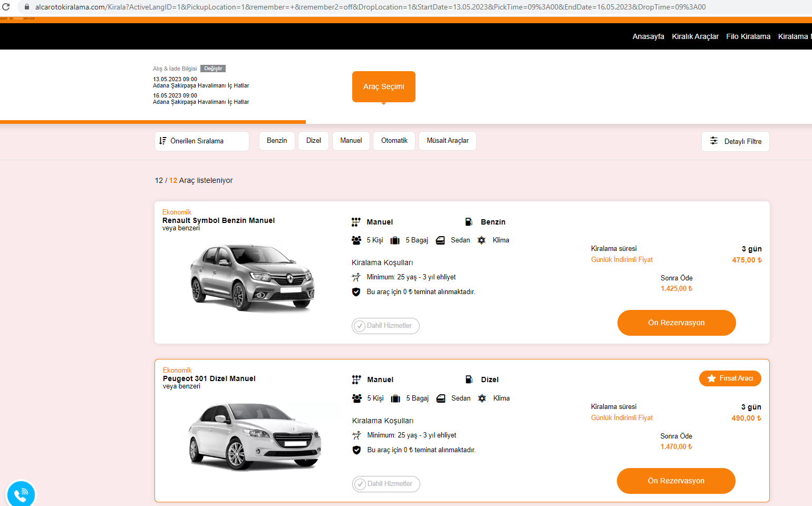The height and width of the screenshot is (506, 812).
Task: Click the age requirement icon on Peugeot card
Action: point(356,435)
